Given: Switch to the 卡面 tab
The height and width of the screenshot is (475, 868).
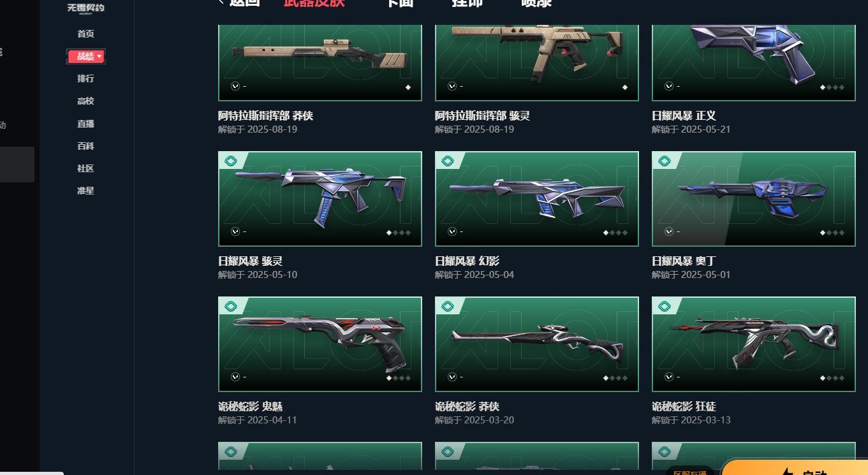Looking at the screenshot, I should pyautogui.click(x=400, y=3).
